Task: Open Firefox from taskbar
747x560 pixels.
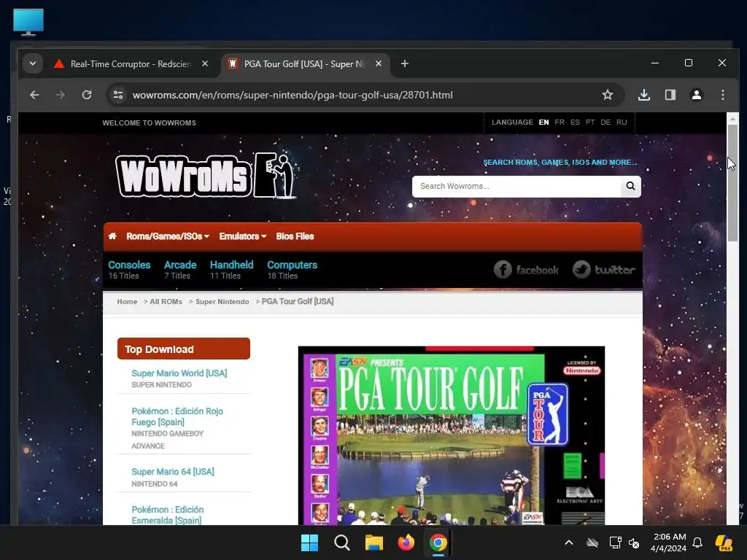Action: tap(406, 542)
